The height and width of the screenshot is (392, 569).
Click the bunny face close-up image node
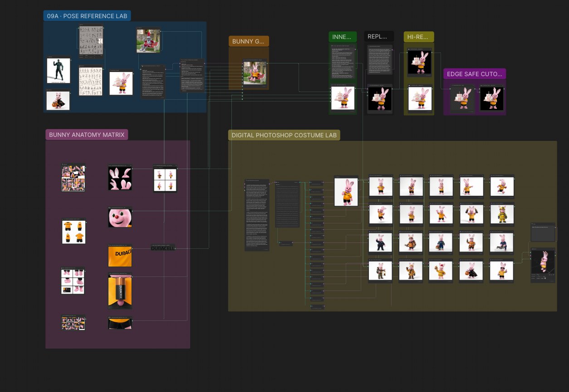120,218
